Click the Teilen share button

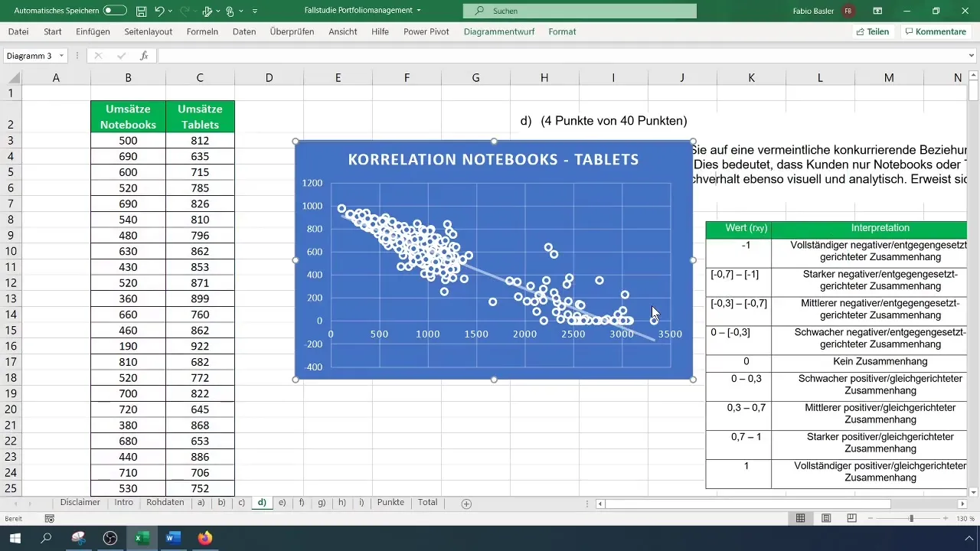[872, 31]
